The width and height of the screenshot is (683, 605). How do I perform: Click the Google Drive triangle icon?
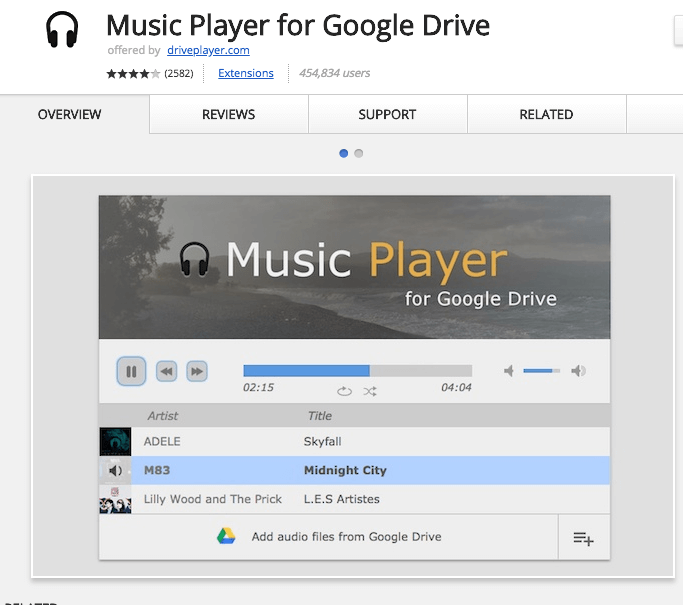click(x=226, y=536)
